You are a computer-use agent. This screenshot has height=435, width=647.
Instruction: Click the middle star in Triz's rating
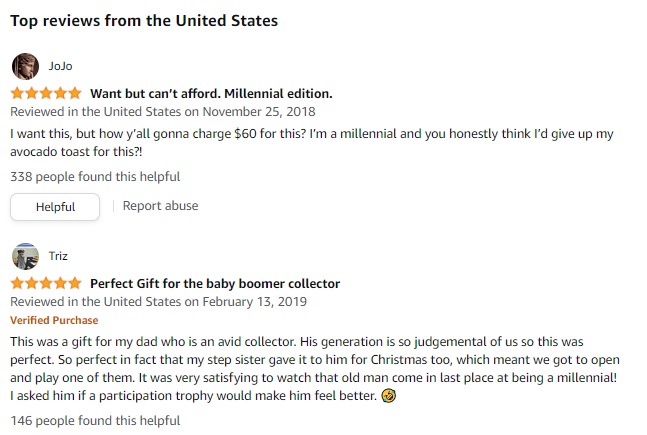pos(46,283)
